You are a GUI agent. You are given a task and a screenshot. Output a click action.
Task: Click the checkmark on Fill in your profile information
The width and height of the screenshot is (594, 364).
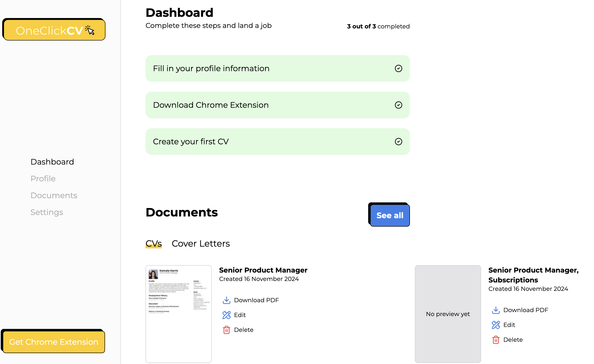(x=398, y=68)
